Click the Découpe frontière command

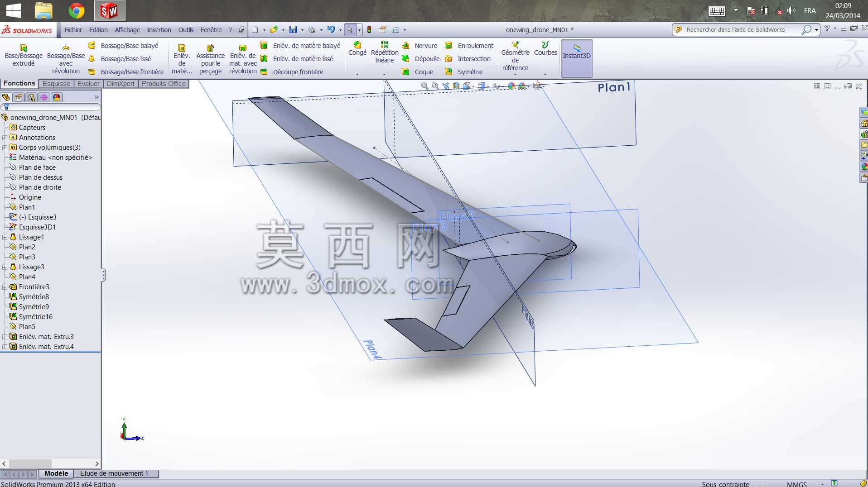[x=291, y=72]
